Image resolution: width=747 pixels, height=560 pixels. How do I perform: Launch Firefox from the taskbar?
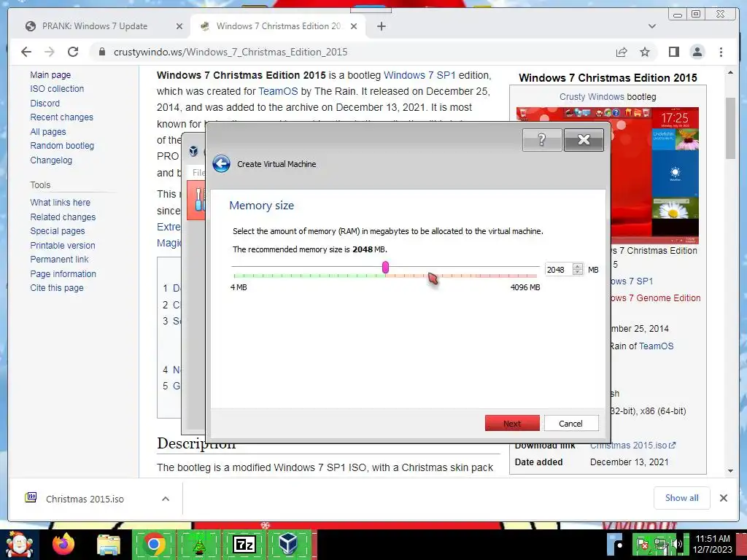[63, 544]
